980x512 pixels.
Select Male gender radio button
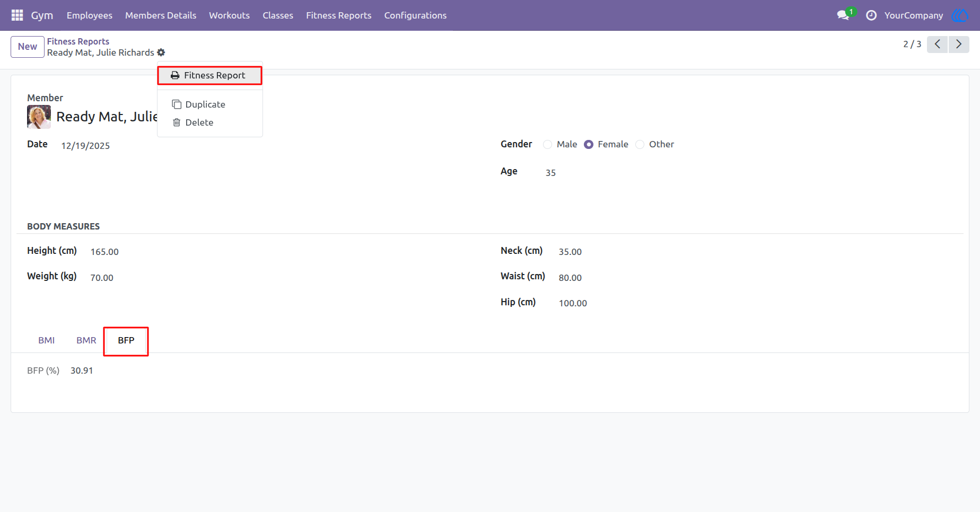548,145
